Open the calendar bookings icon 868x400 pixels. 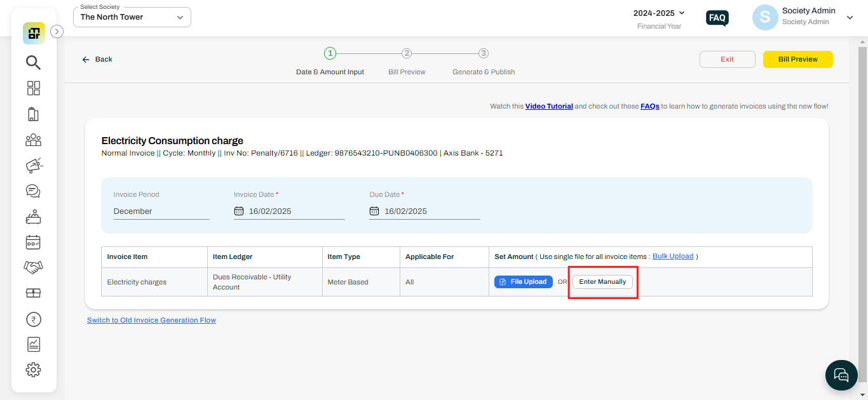pos(33,242)
